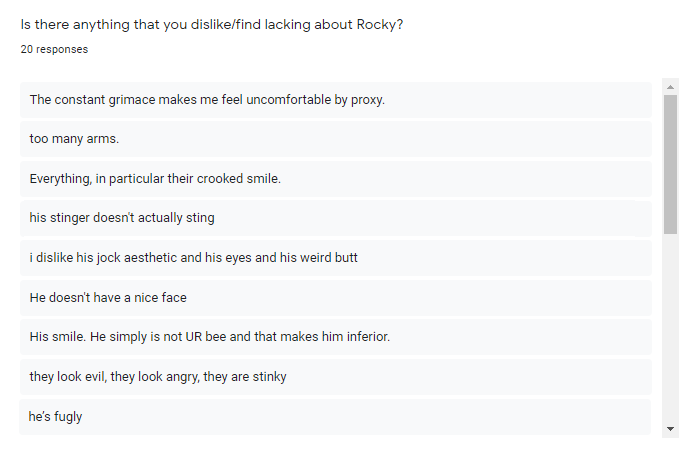Click the word "inferior" in the responses
Viewport: 687px width, 454px height.
(365, 337)
